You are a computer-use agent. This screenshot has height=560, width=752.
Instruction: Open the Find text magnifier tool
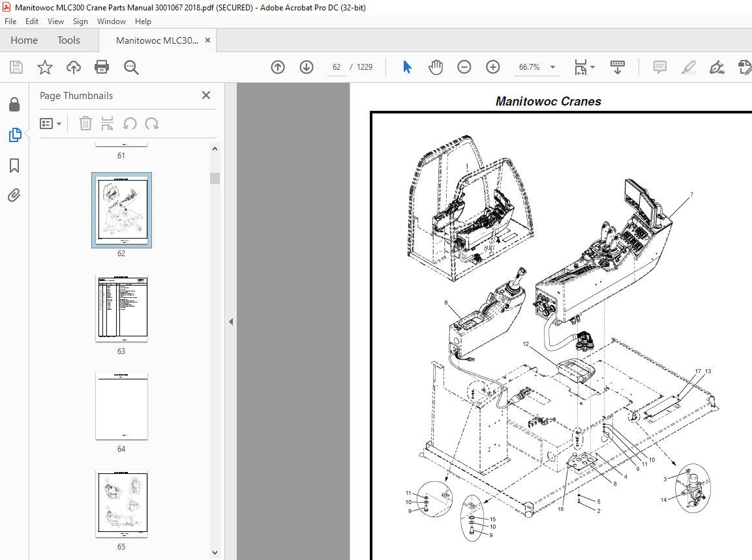click(x=131, y=67)
